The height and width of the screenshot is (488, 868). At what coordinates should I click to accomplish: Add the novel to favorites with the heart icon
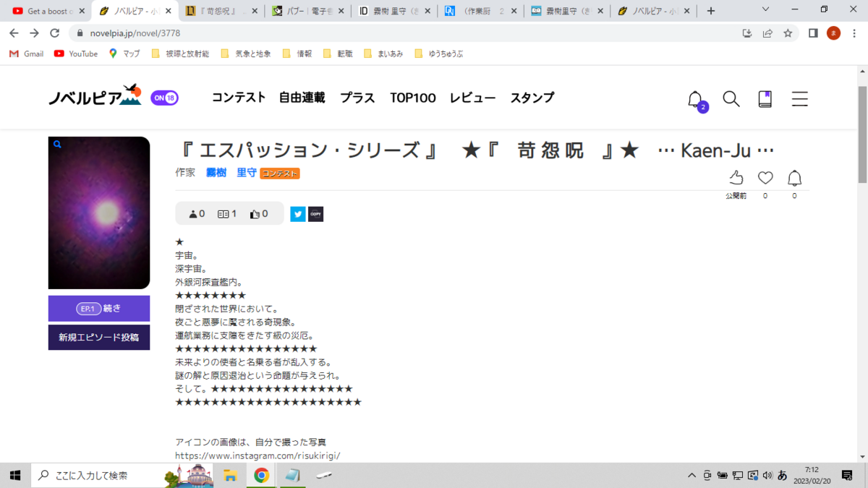[765, 176]
